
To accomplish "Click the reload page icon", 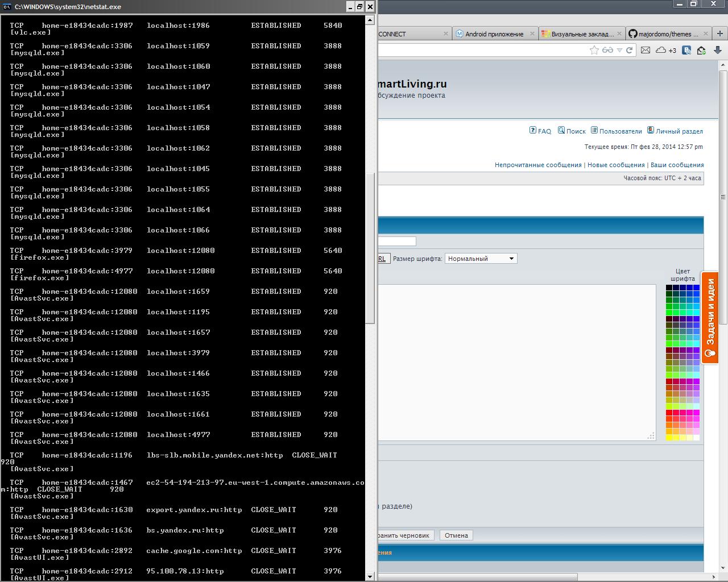I will coord(630,50).
